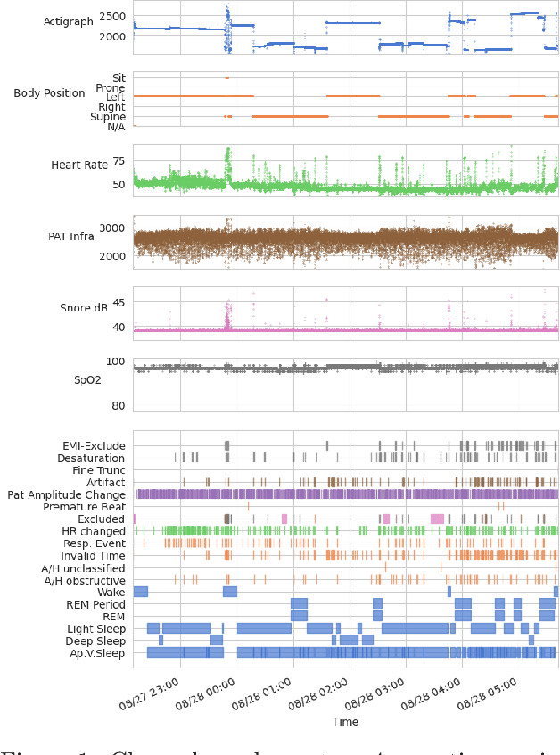560x755 pixels.
Task: Select the EMI-Exclude event row label
Action: (x=94, y=445)
